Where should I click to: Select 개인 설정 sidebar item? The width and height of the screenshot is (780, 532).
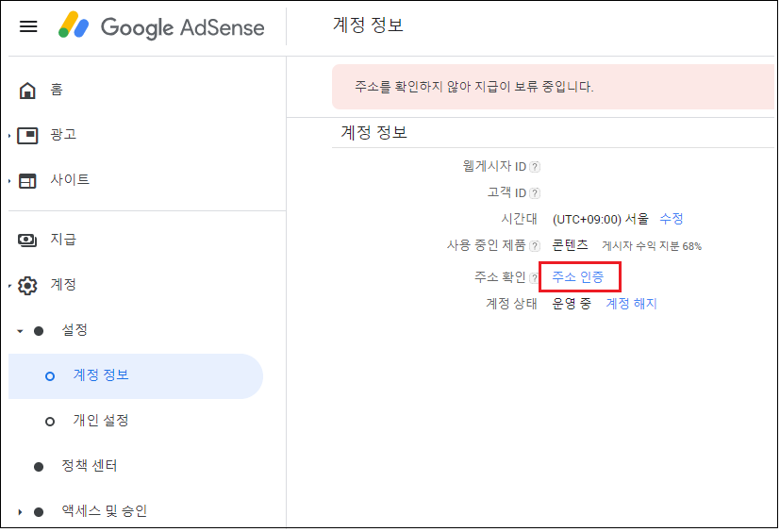tap(101, 421)
